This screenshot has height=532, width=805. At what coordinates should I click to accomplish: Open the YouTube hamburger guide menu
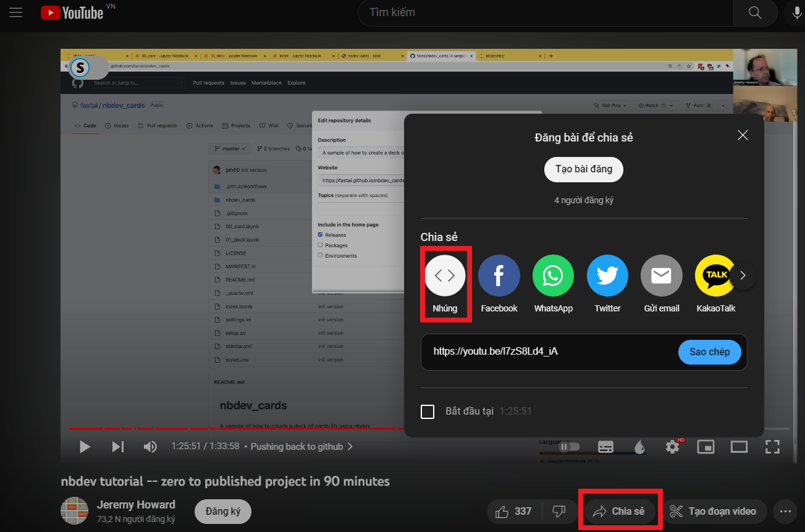point(15,12)
